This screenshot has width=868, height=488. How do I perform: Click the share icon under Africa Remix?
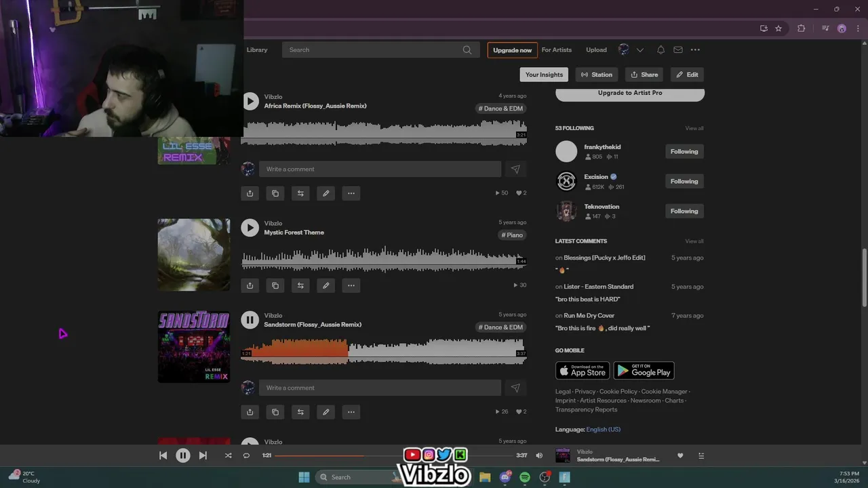pos(250,193)
